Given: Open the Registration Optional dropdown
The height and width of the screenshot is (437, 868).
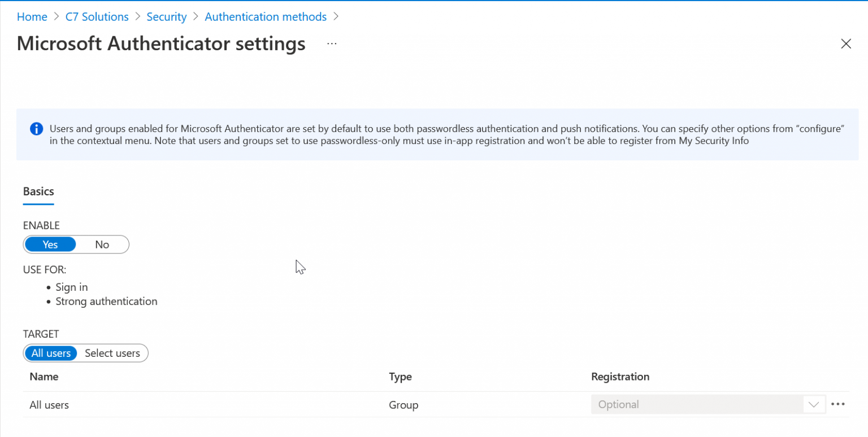Looking at the screenshot, I should pos(708,404).
